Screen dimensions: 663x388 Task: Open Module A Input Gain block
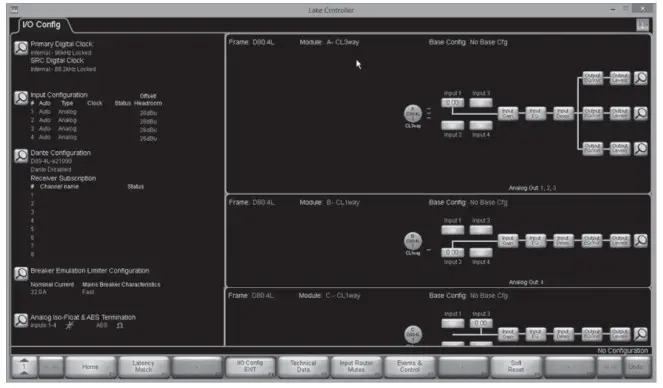508,113
